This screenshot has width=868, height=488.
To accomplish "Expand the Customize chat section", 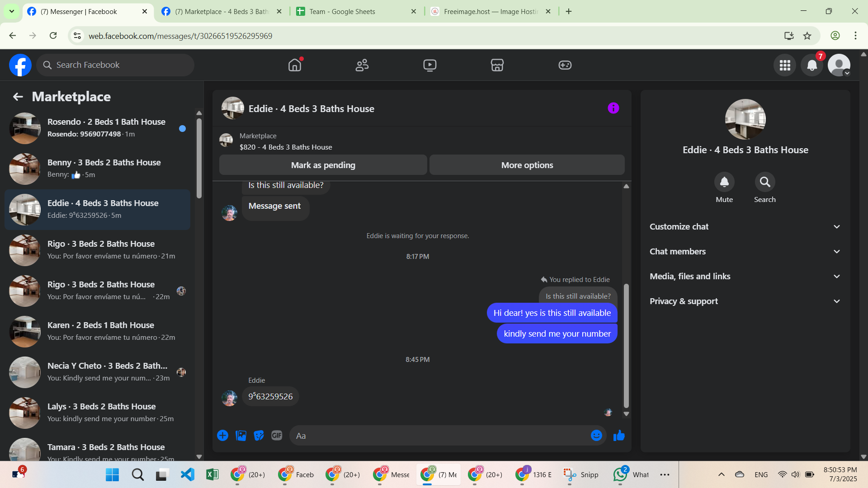I will point(745,227).
